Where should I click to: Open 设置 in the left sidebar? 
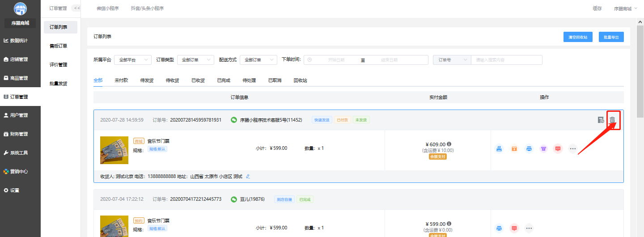[20, 190]
